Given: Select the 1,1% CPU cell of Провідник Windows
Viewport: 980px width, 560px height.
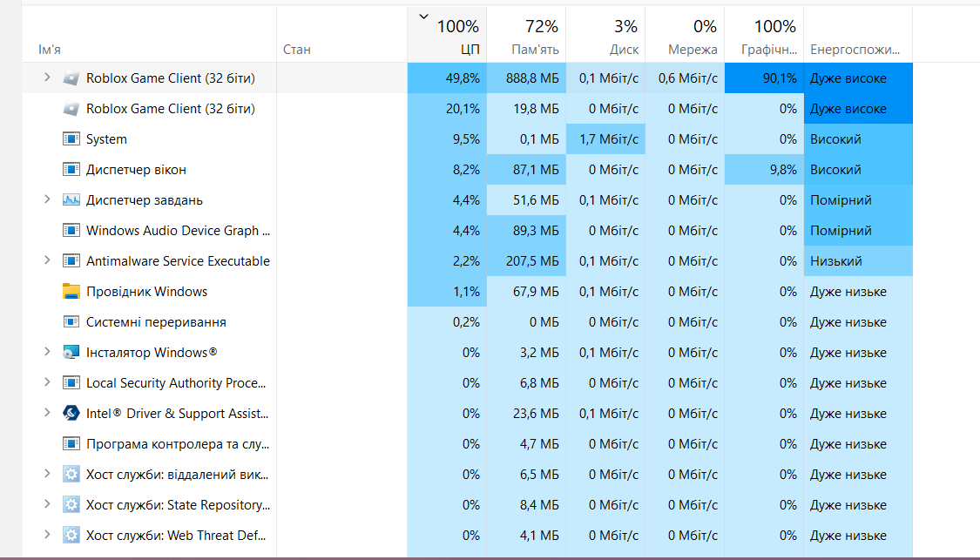Looking at the screenshot, I should [x=447, y=291].
